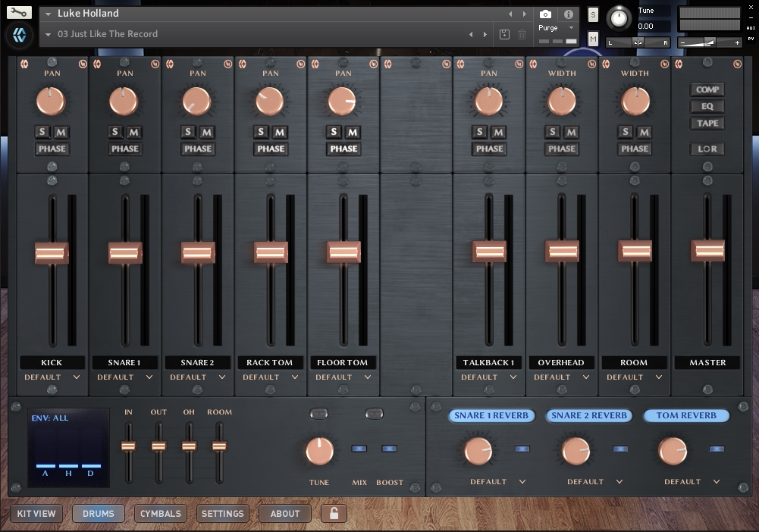Go to next instrument arrow beside Luke Holland
Viewport: 759px width, 532px height.
524,14
